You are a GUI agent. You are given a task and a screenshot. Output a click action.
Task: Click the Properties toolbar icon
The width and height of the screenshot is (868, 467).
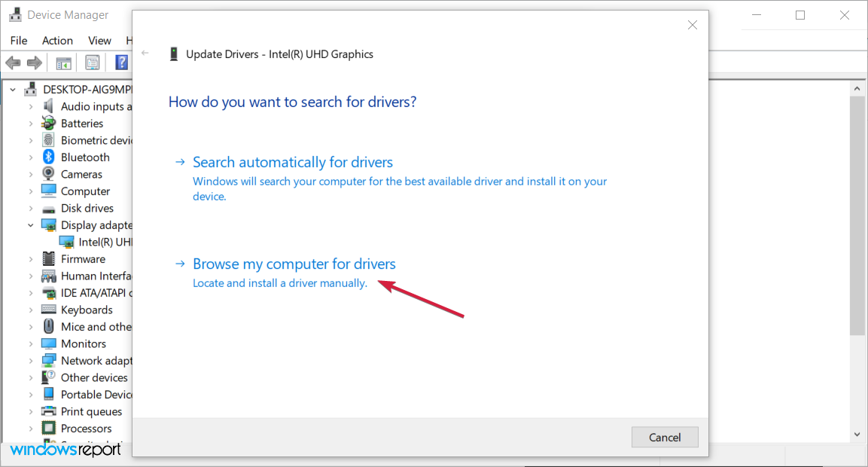pos(93,63)
